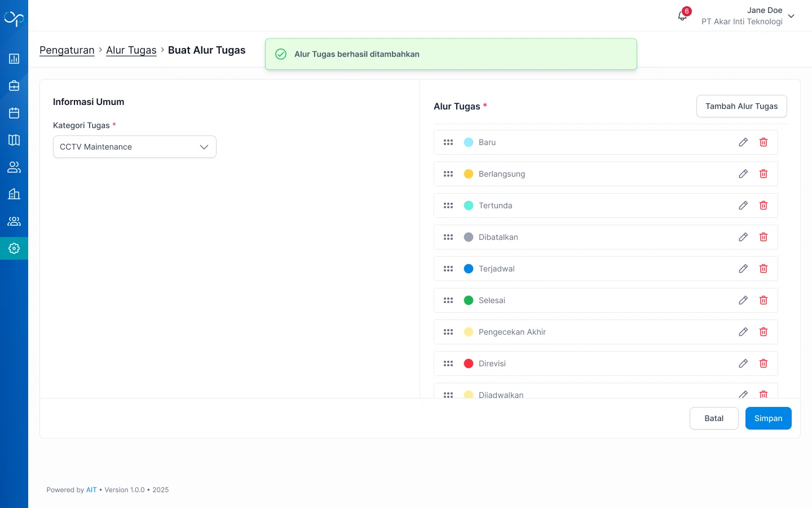The width and height of the screenshot is (812, 508).
Task: Click the success notification toast
Action: pos(451,54)
